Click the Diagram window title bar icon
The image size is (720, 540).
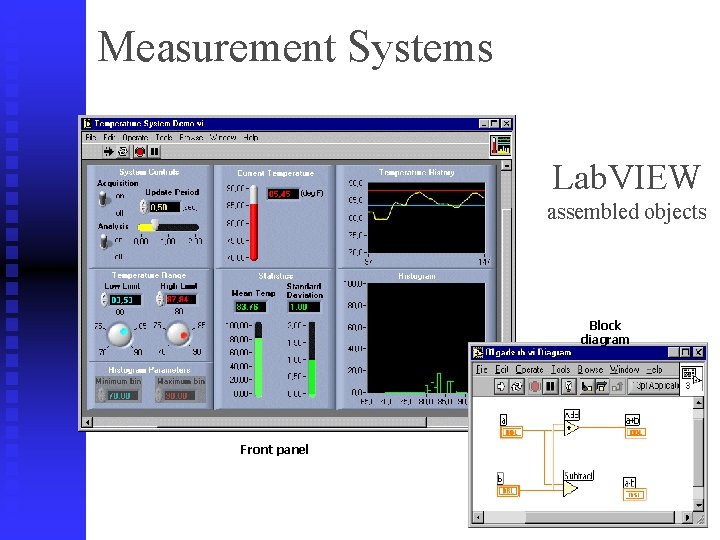click(x=478, y=352)
